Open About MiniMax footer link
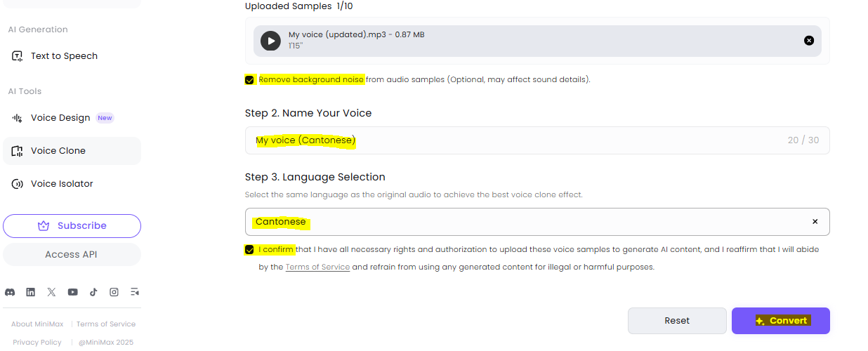This screenshot has width=868, height=351. 37,324
